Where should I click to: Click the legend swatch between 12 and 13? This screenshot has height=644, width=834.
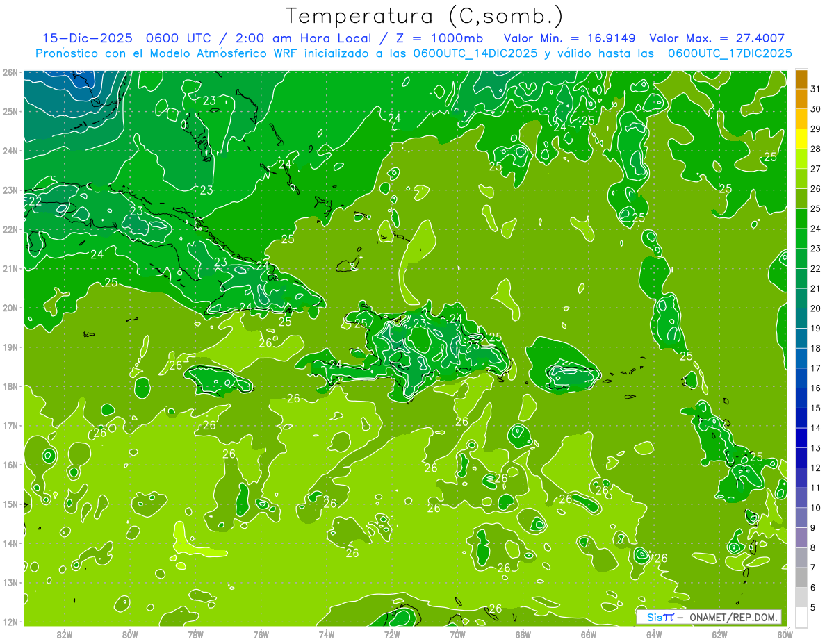(x=801, y=457)
